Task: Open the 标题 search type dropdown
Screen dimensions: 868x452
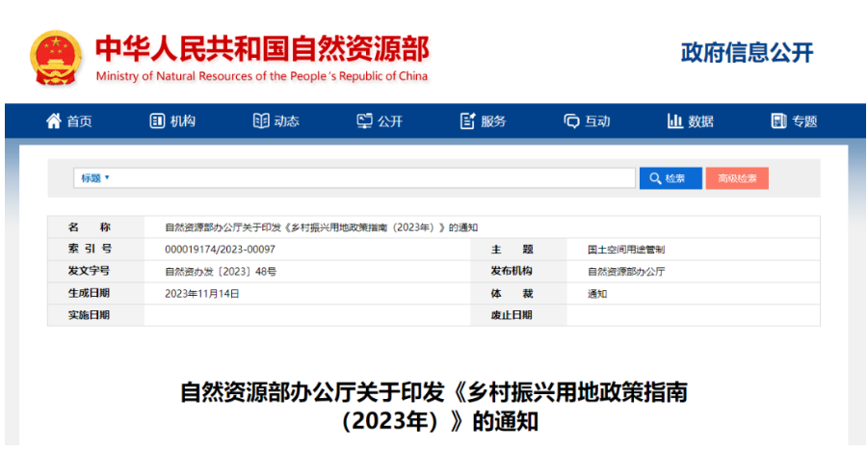Action: [x=95, y=178]
